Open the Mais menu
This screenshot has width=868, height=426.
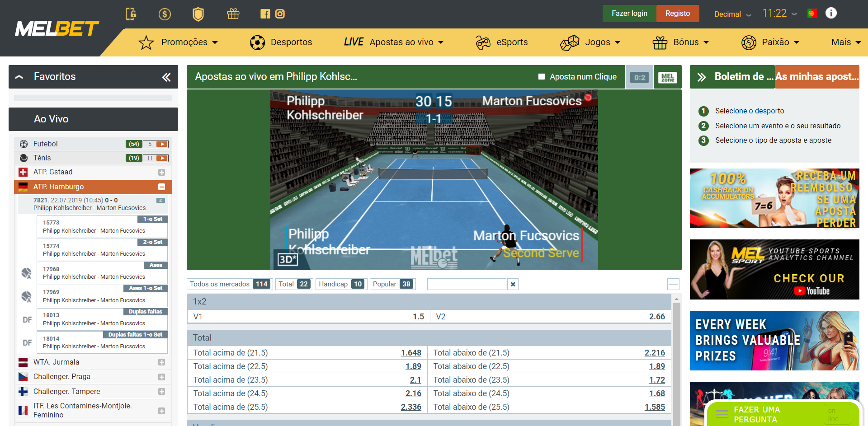coord(846,42)
